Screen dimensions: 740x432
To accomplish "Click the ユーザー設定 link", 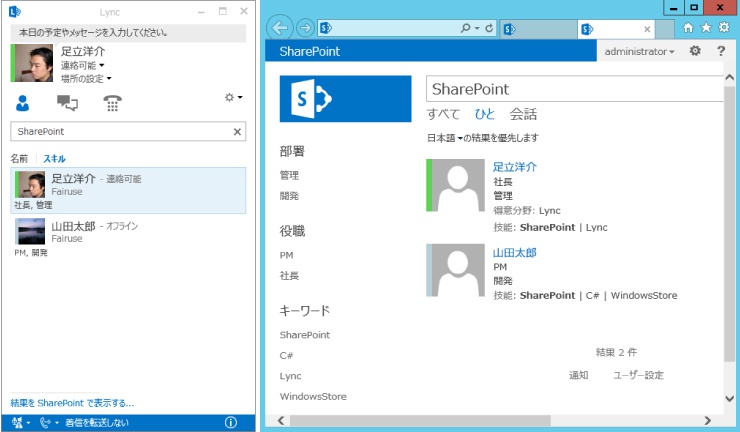I will pyautogui.click(x=638, y=375).
